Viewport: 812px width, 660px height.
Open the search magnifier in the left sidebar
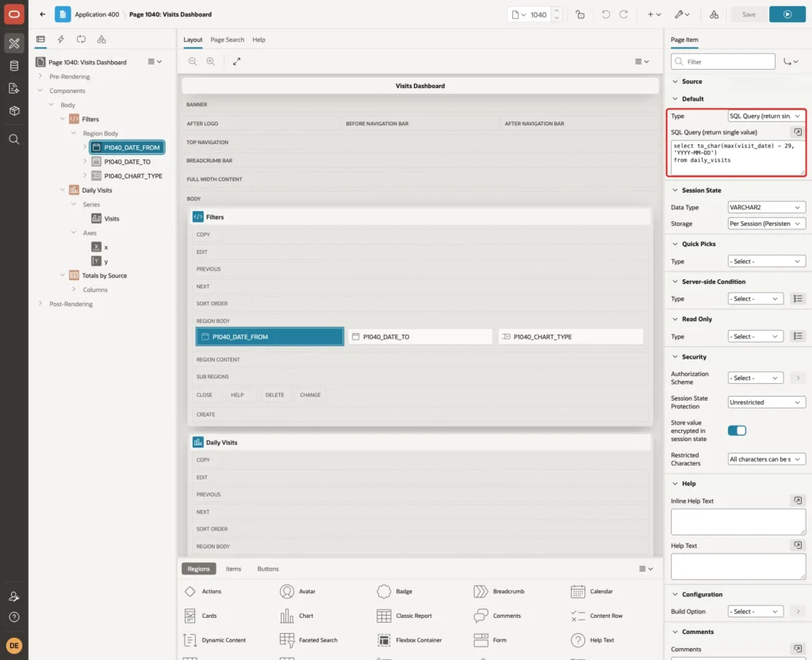14,140
